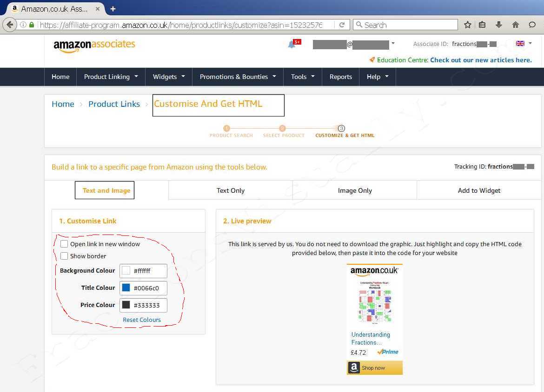Open the Help dropdown menu

[x=378, y=77]
